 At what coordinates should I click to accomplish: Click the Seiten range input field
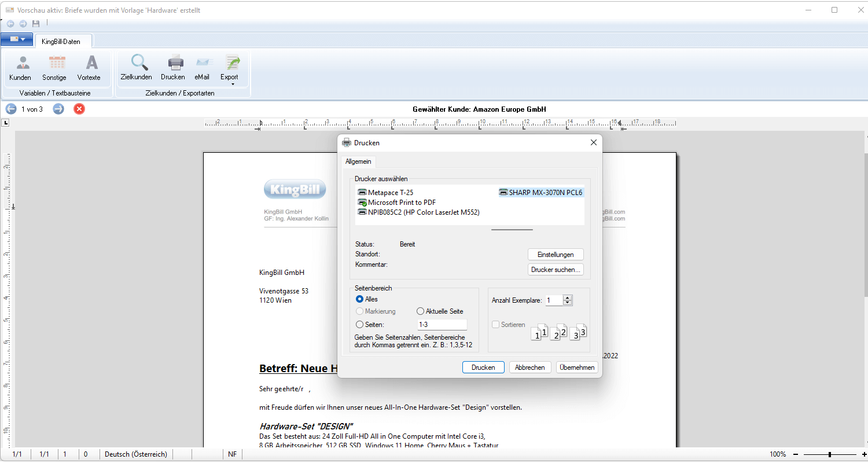tap(442, 325)
